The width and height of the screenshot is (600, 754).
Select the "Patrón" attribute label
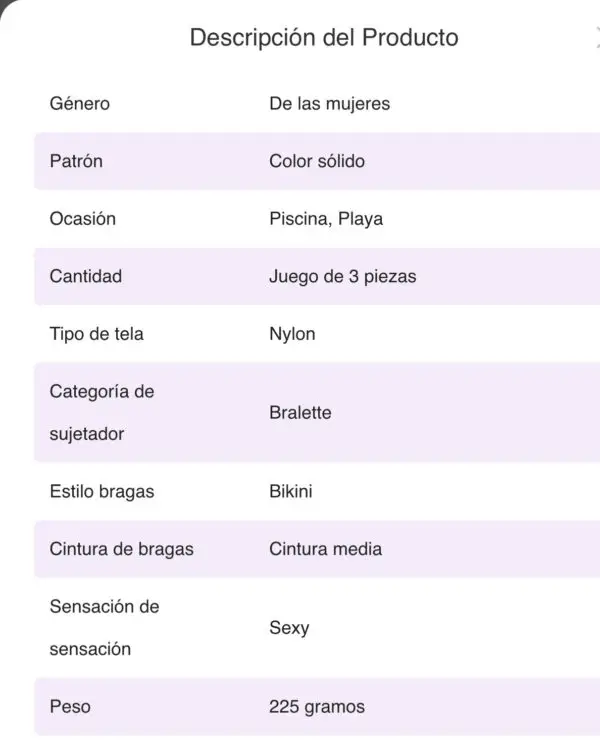tap(76, 160)
